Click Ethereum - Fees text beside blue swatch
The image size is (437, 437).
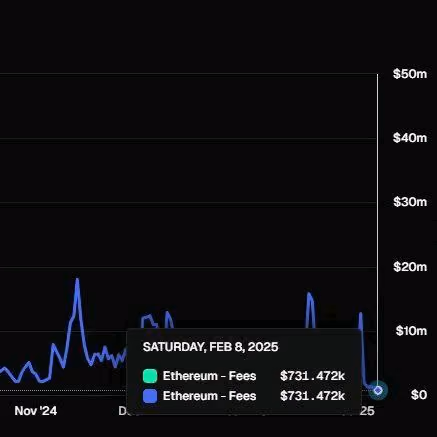[209, 396]
